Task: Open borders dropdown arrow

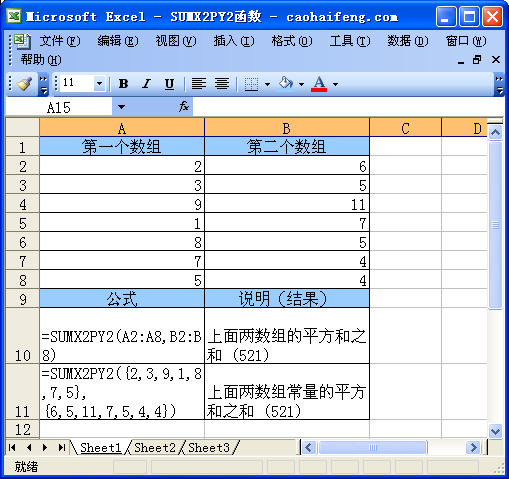Action: [267, 84]
